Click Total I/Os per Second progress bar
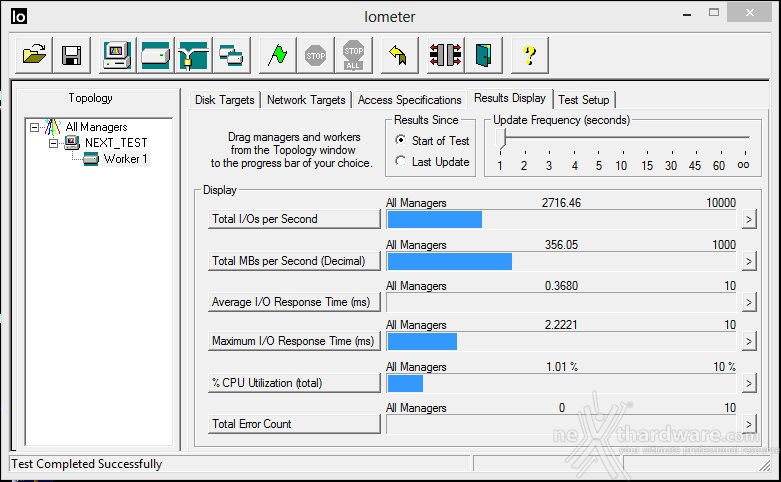The height and width of the screenshot is (482, 781). tap(561, 220)
